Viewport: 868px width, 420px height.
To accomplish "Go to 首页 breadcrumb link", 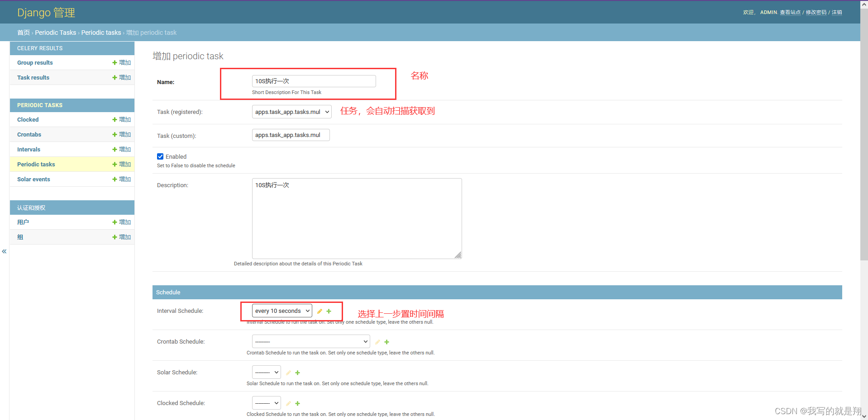I will tap(24, 33).
